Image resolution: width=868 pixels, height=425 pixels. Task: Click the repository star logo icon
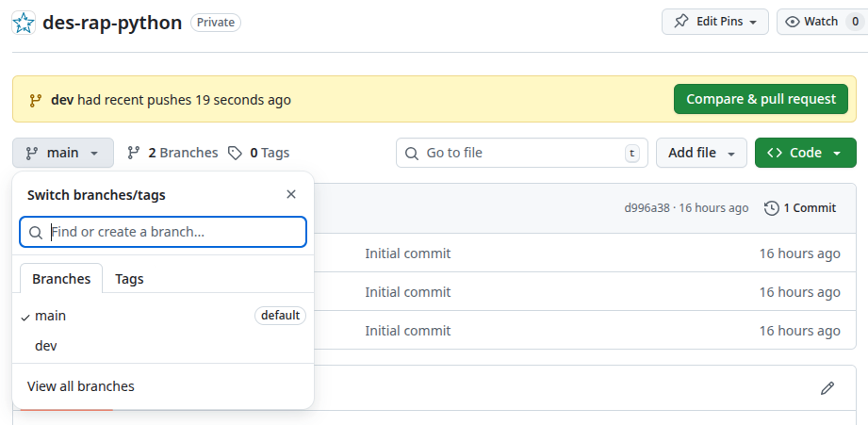pyautogui.click(x=25, y=23)
